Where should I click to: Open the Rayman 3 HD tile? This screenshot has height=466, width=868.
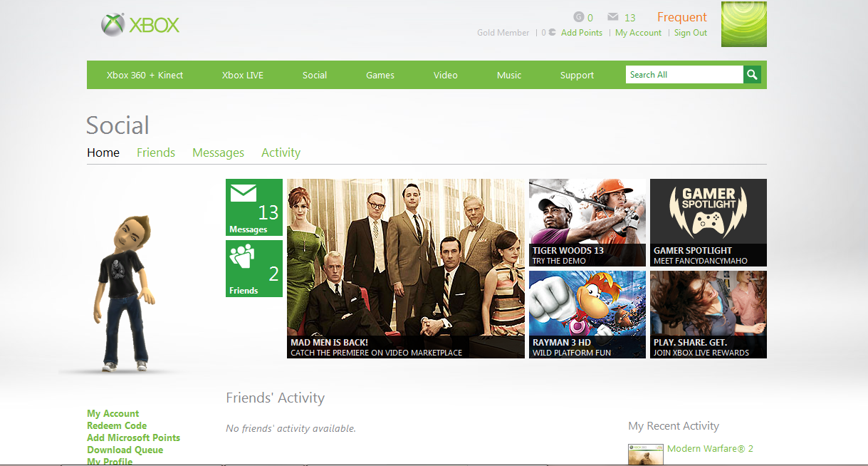[x=587, y=314]
